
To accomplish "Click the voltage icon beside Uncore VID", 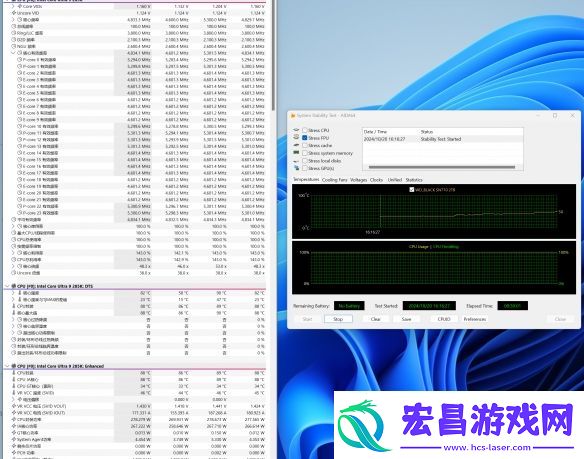I will tap(14, 13).
